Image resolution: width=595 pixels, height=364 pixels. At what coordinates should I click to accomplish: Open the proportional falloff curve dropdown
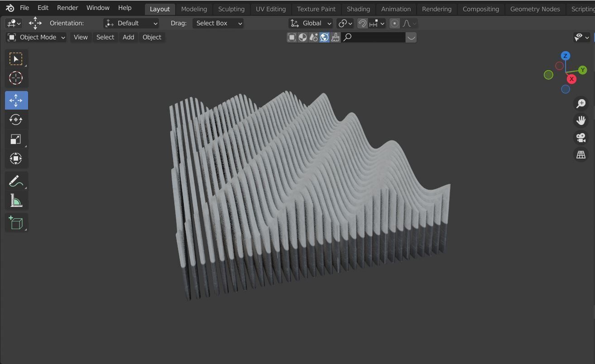pos(410,23)
